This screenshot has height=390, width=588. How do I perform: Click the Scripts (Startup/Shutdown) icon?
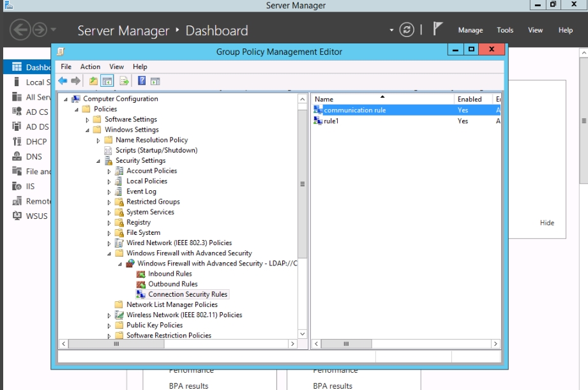(x=108, y=151)
